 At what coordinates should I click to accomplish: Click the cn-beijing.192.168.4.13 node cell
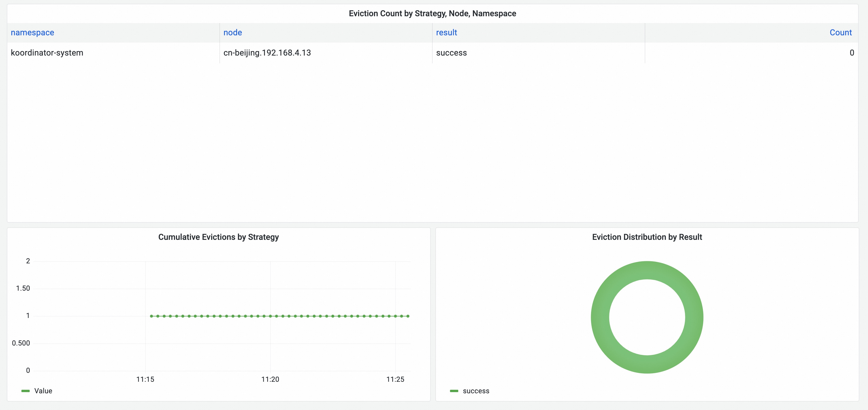pyautogui.click(x=267, y=53)
